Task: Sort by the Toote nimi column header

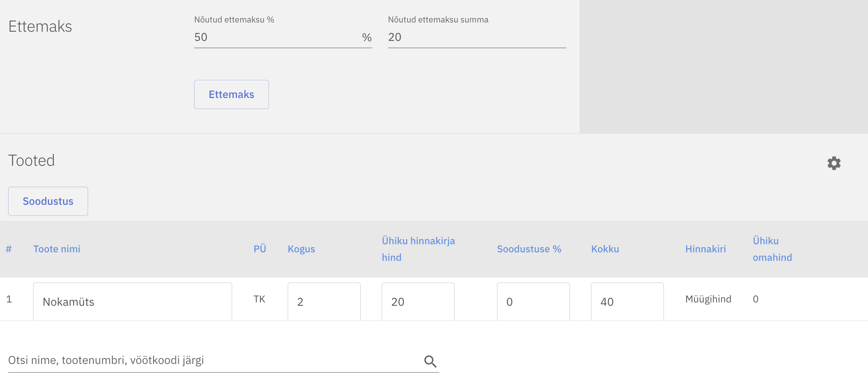Action: click(x=57, y=249)
